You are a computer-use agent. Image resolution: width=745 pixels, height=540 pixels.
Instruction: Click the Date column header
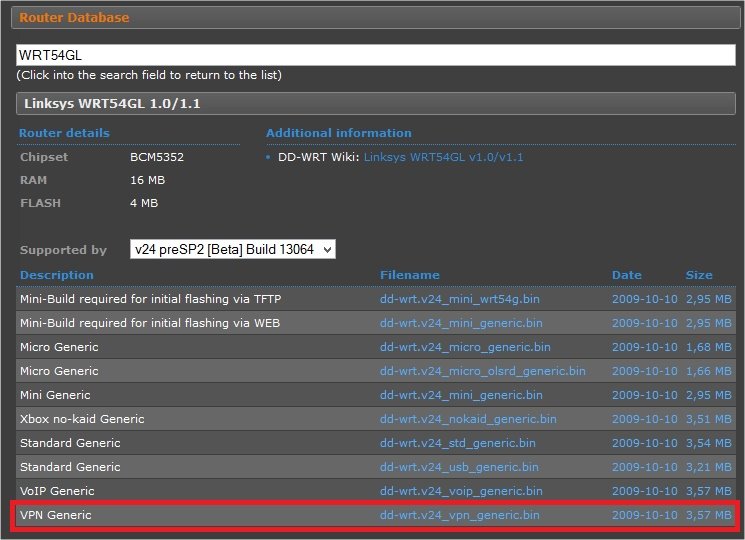point(626,275)
